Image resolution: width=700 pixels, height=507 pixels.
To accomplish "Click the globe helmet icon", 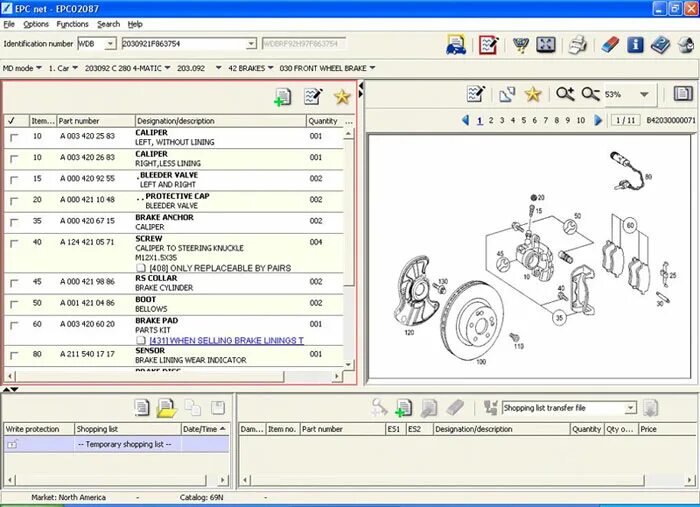I will pos(686,45).
